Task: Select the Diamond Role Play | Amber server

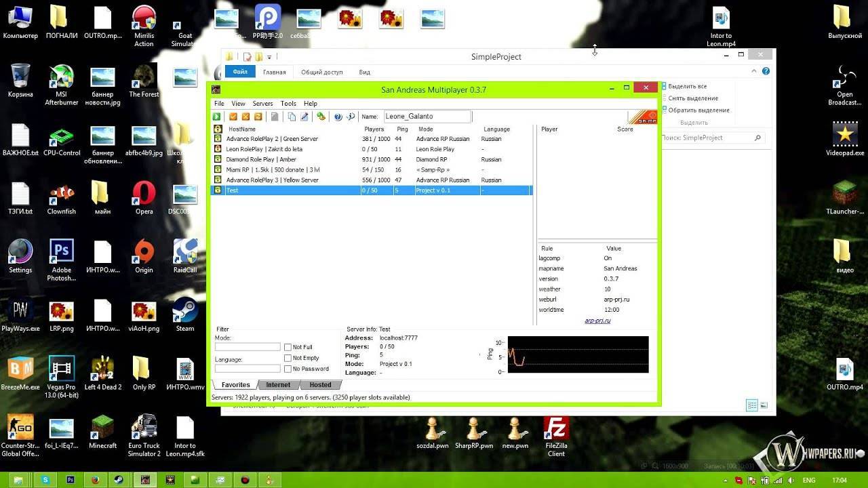Action: (x=372, y=159)
